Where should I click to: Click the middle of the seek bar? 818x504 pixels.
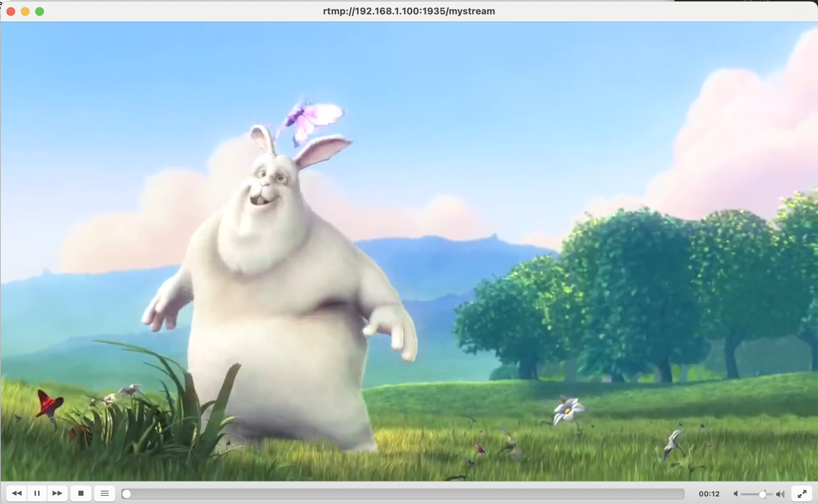403,494
